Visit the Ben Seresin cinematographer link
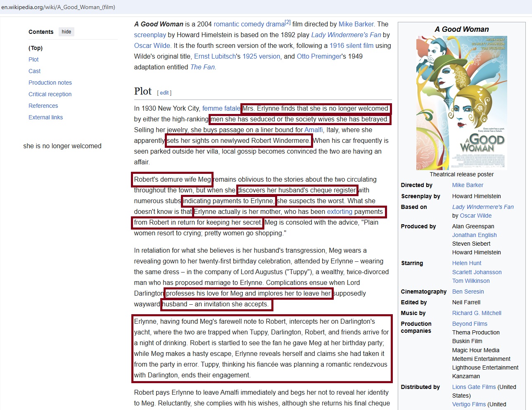Viewport: 532px width, 410px height. pyautogui.click(x=468, y=292)
